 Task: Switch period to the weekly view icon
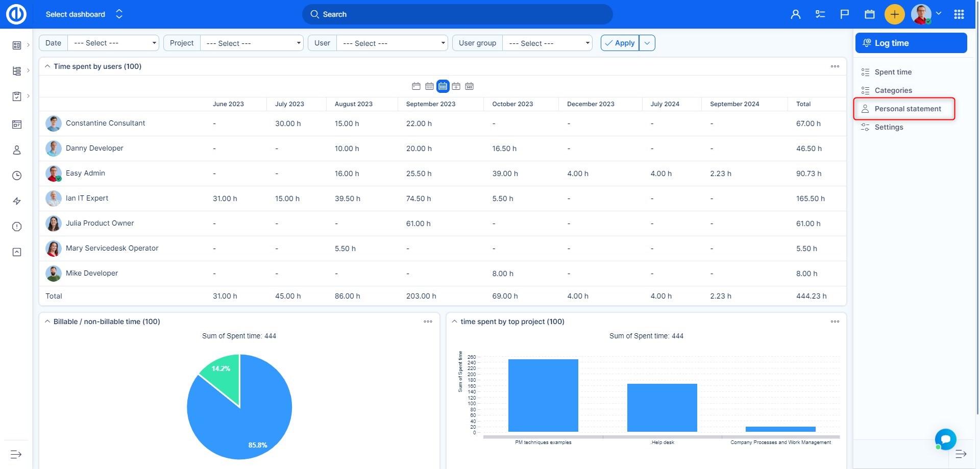pos(430,86)
